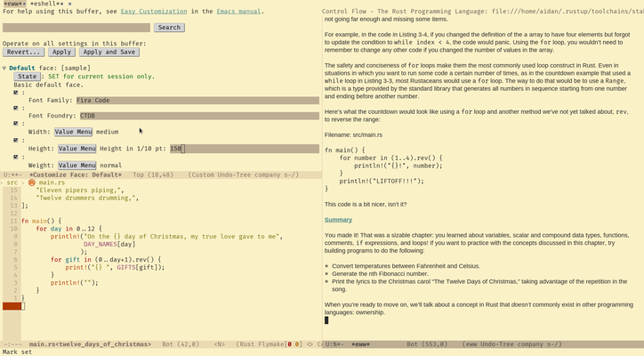Focus the customize search input field
Image resolution: width=644 pixels, height=356 pixels.
coord(76,27)
